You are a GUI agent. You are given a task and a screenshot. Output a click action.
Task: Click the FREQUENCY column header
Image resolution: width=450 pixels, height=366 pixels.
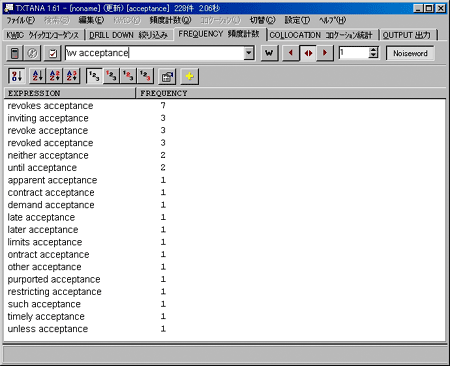click(x=291, y=93)
